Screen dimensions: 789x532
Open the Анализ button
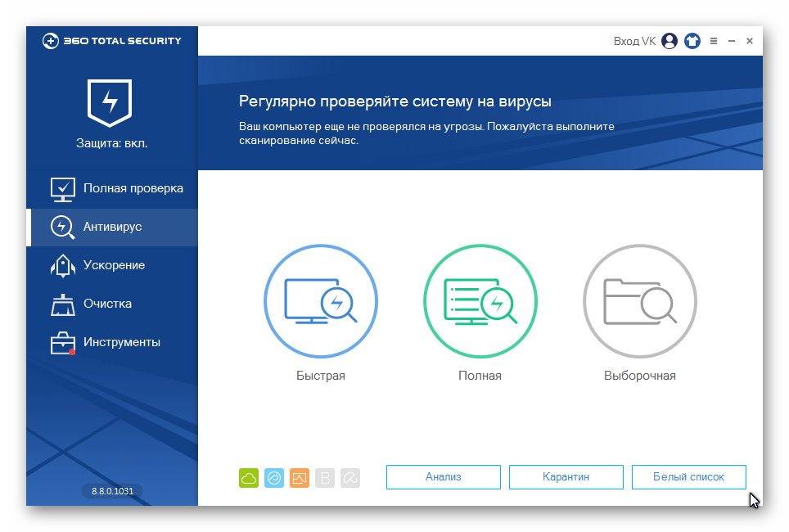pos(444,476)
